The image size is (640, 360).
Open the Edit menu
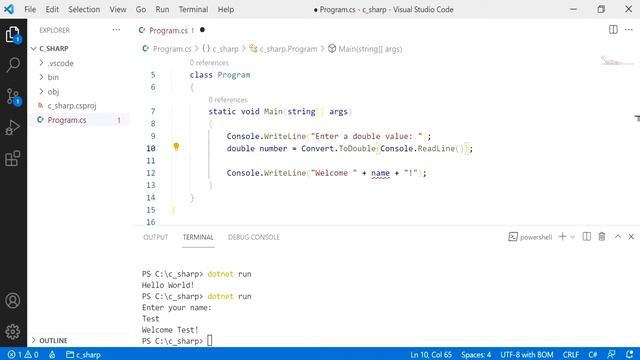[52, 9]
